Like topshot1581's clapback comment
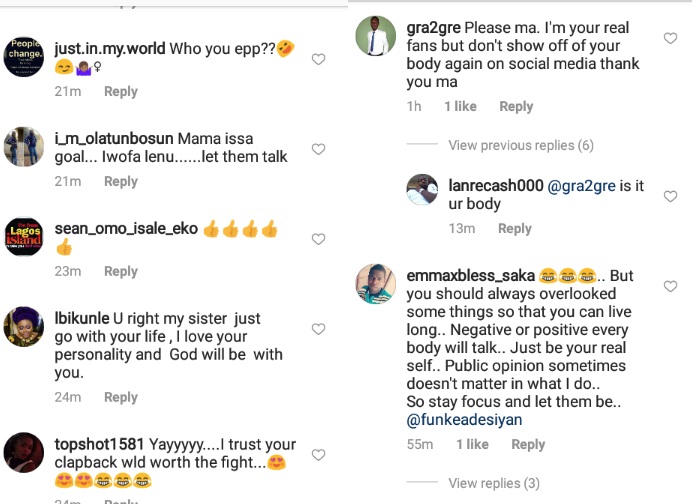Image resolution: width=700 pixels, height=504 pixels. point(318,455)
